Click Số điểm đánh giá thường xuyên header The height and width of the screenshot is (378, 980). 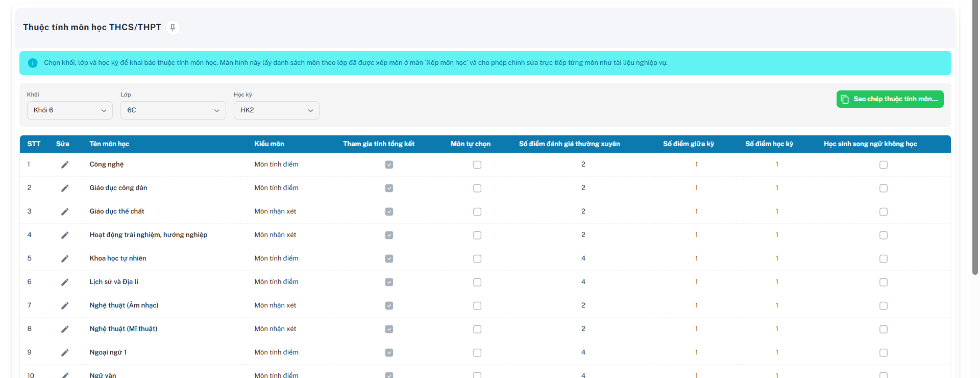(x=570, y=144)
